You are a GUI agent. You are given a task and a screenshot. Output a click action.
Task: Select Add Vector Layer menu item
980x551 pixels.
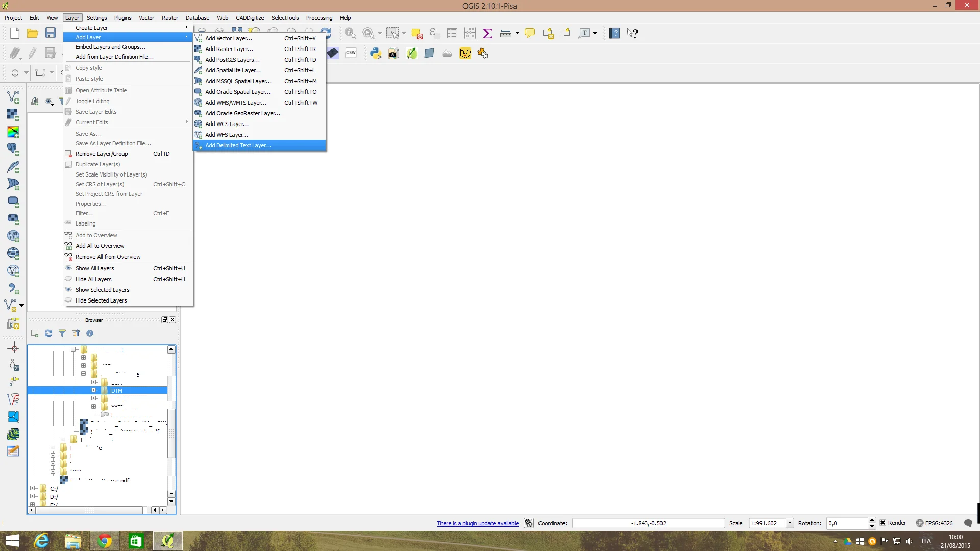pyautogui.click(x=259, y=38)
